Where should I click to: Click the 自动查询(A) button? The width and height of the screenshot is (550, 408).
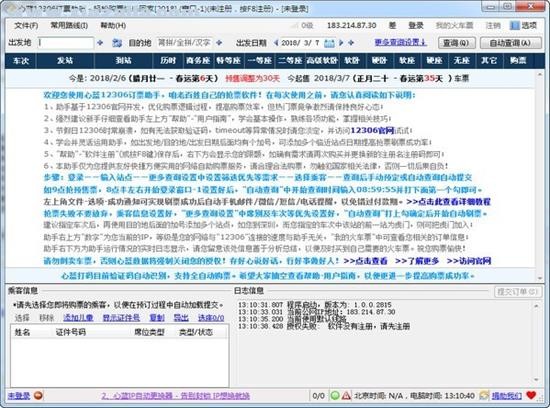510,43
